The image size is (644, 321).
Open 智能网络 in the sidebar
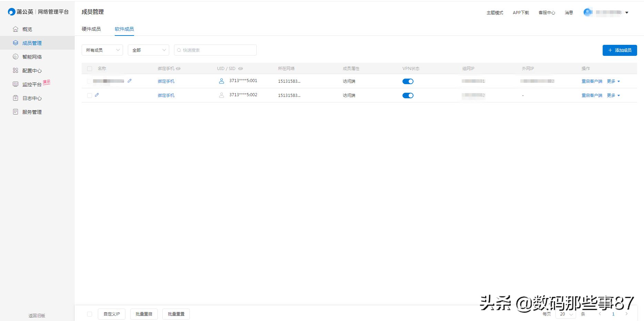click(32, 57)
